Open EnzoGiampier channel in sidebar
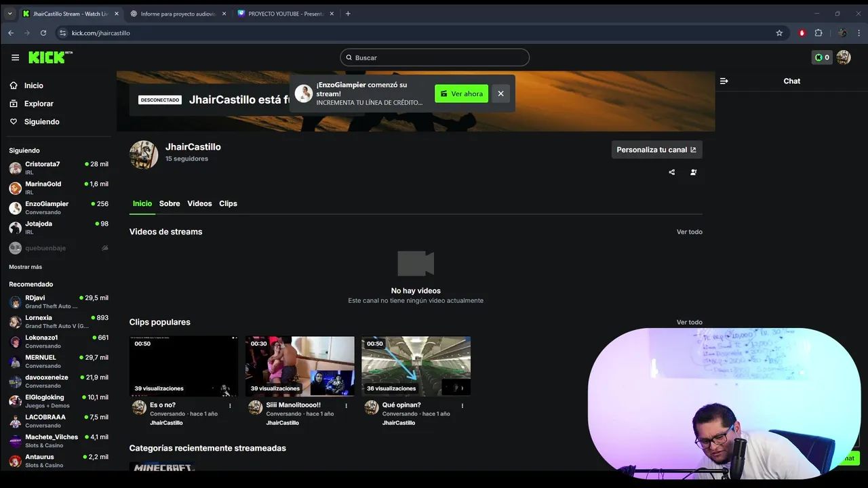This screenshot has height=488, width=868. (58, 207)
